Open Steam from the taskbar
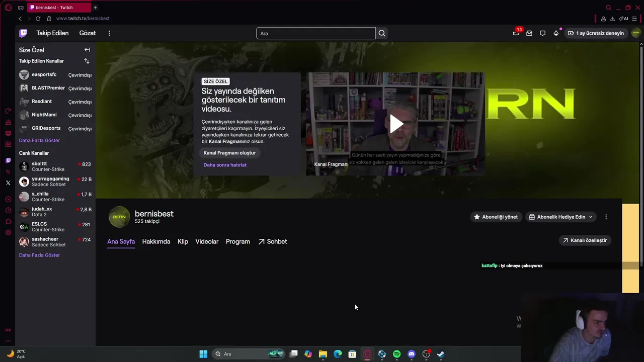Screen dimensions: 644x362 (441, 354)
